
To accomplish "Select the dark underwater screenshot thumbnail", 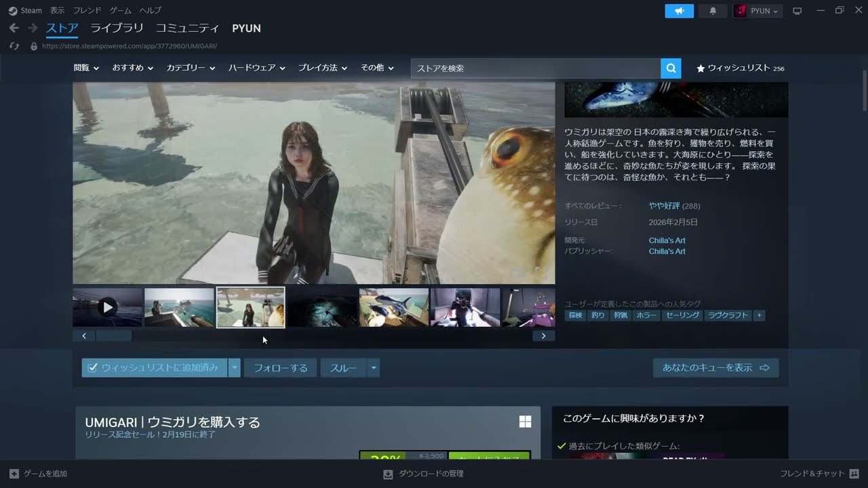I will click(322, 307).
